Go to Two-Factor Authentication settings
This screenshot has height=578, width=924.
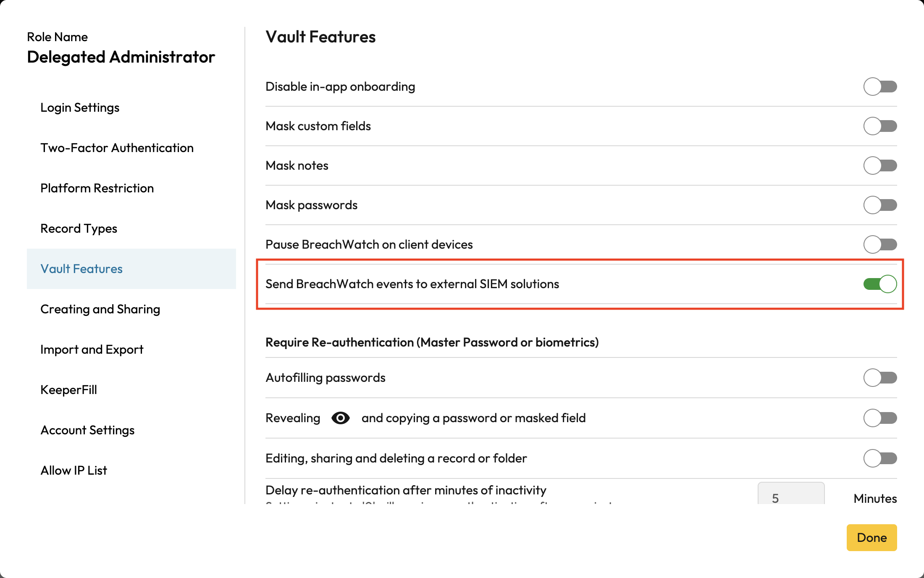click(117, 148)
